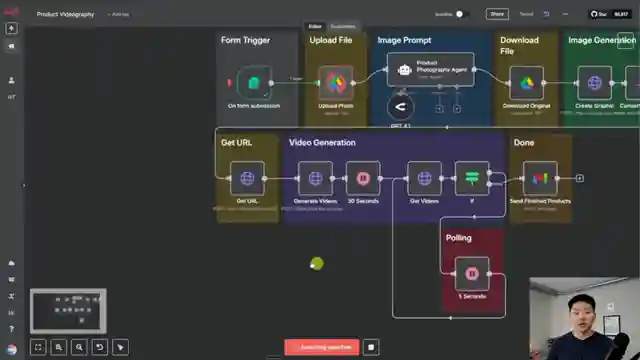Open the If condition node
This screenshot has height=360, width=640.
(x=472, y=178)
